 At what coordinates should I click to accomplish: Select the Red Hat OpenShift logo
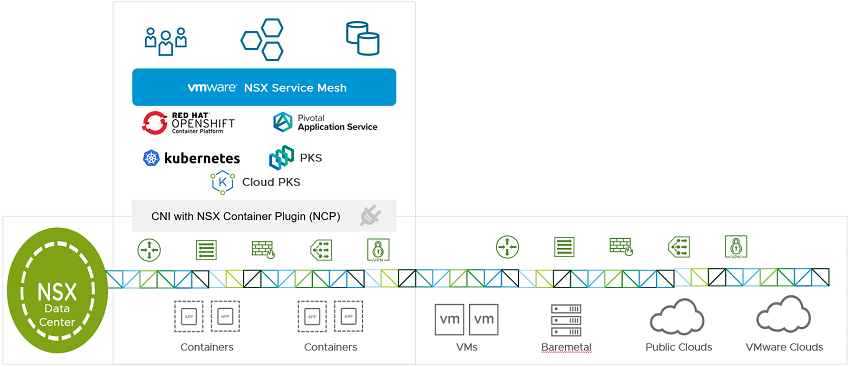pos(188,123)
